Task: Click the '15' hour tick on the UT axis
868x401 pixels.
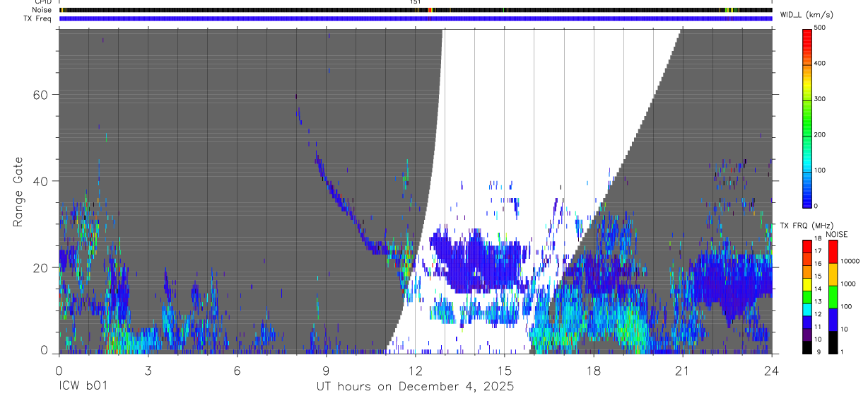Action: (x=504, y=370)
